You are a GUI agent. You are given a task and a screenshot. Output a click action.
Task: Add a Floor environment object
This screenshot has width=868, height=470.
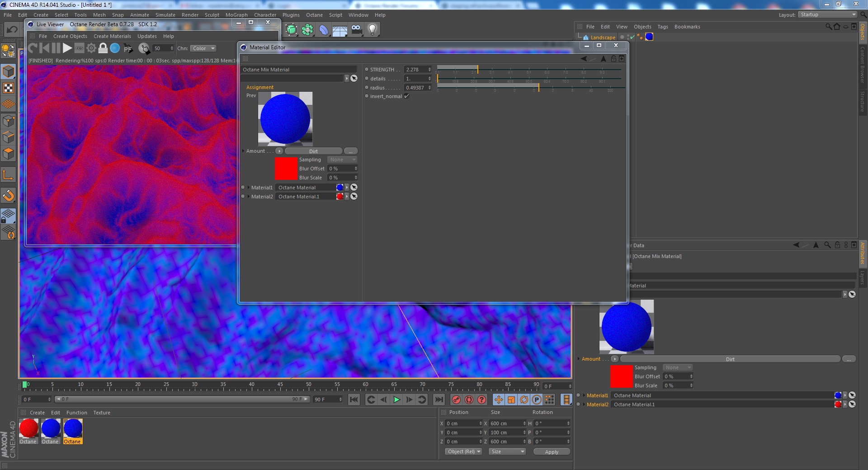click(340, 30)
